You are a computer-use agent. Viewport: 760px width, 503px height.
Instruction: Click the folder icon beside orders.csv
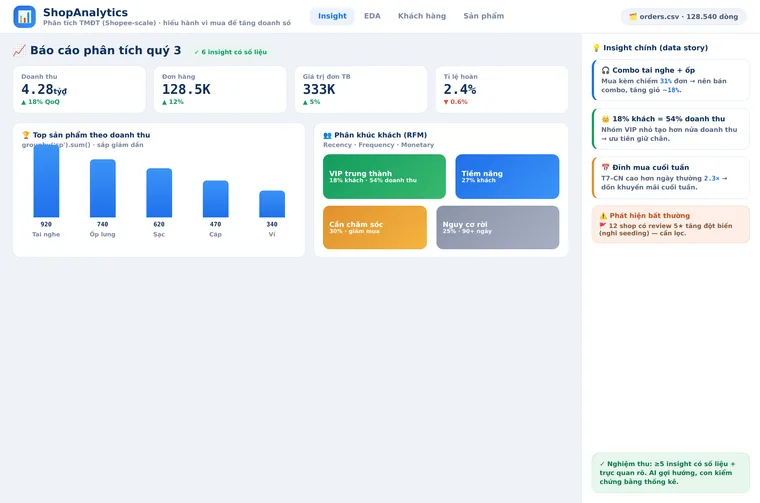[633, 16]
